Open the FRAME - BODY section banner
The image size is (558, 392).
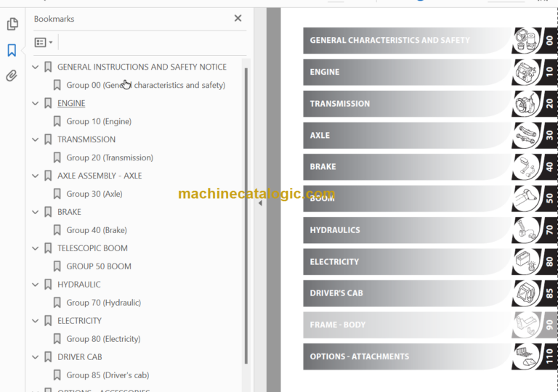[x=407, y=324]
